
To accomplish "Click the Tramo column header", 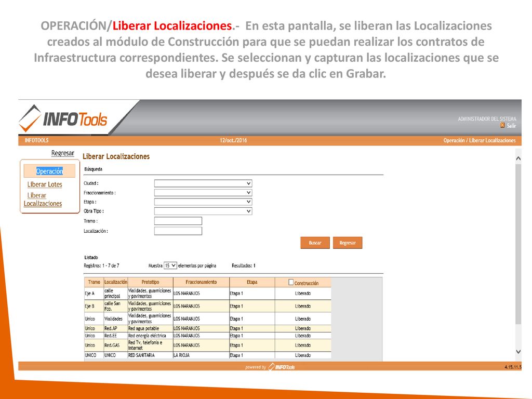I will 94,282.
